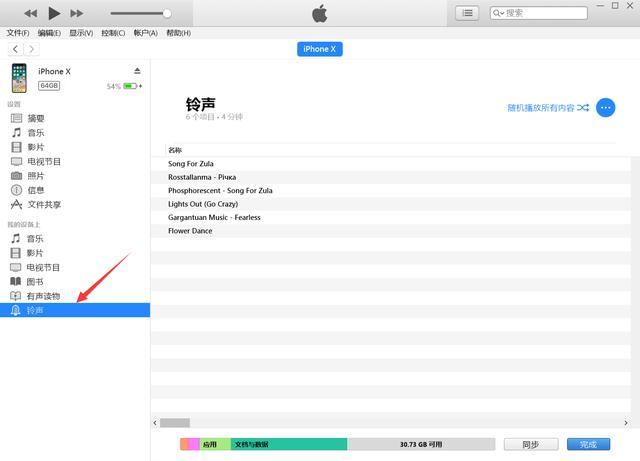Click the 完成 done button

click(589, 444)
